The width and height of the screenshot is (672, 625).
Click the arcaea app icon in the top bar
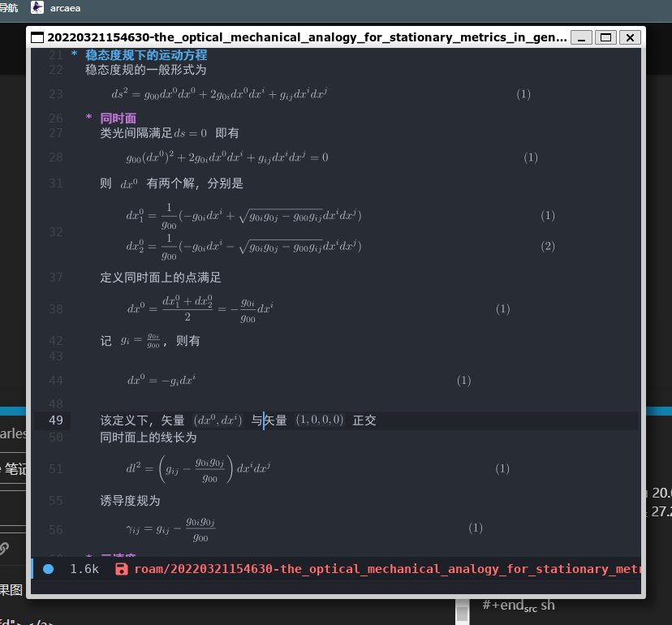pos(37,7)
